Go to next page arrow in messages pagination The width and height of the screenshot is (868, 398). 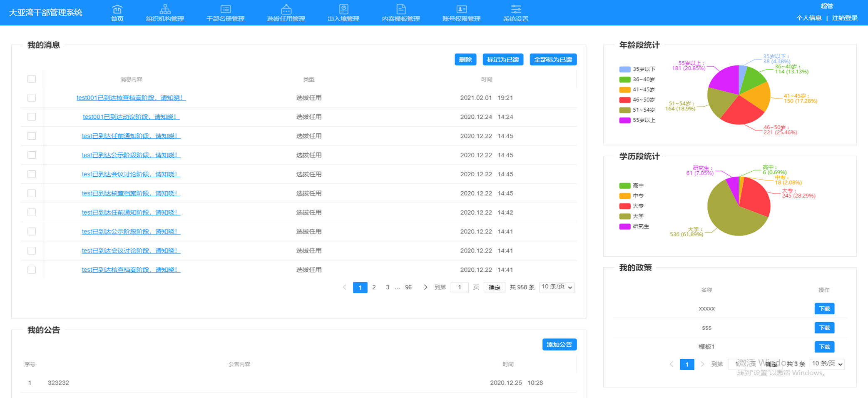tap(425, 287)
